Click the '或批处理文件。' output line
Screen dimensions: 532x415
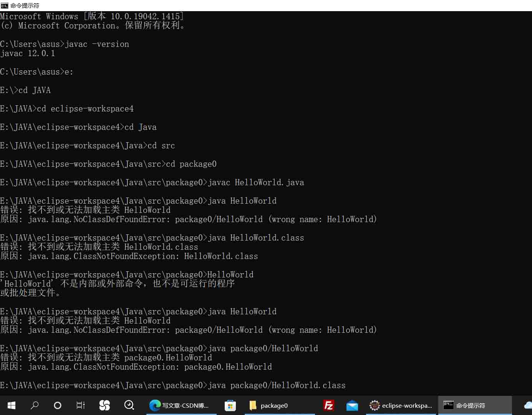(30, 293)
